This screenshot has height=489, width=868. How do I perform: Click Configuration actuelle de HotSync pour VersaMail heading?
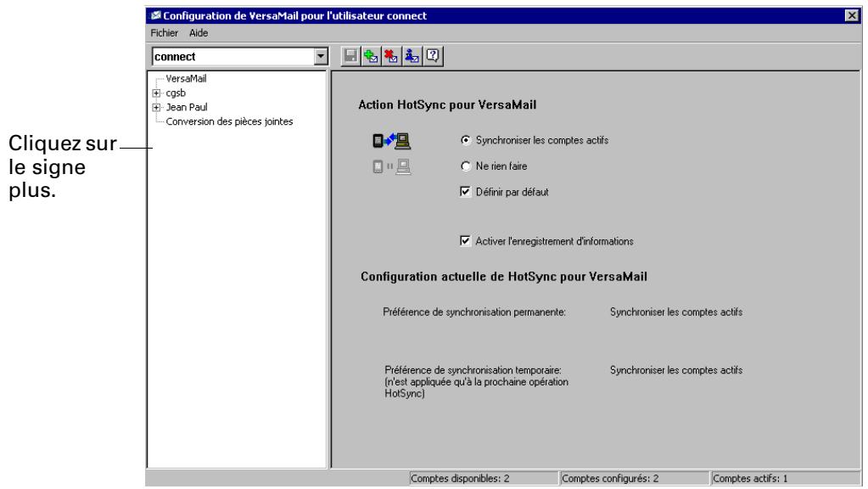click(504, 277)
